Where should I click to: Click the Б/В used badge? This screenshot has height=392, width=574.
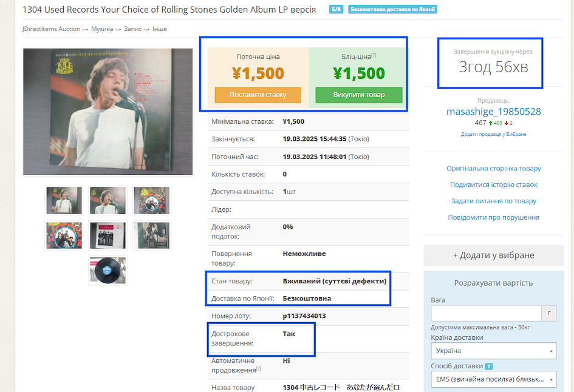tap(336, 9)
